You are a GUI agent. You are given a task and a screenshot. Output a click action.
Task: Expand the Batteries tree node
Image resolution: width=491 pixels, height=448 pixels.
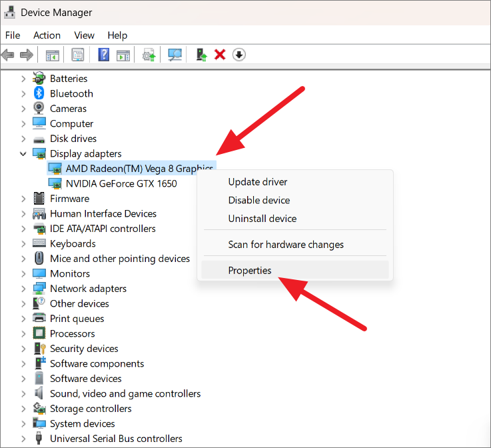[23, 79]
